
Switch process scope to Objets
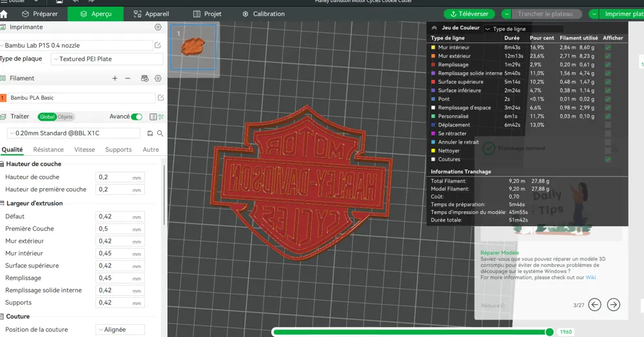pyautogui.click(x=65, y=117)
